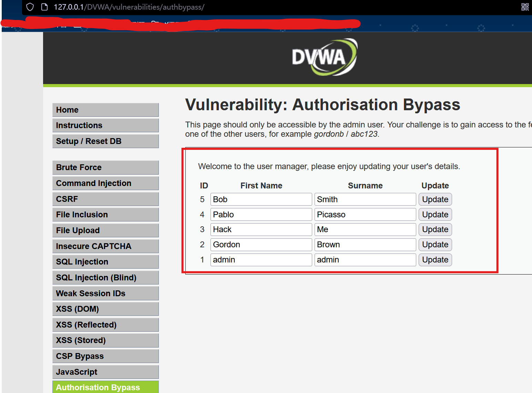The image size is (532, 393).
Task: Click the first name field containing Hack
Action: tap(261, 229)
